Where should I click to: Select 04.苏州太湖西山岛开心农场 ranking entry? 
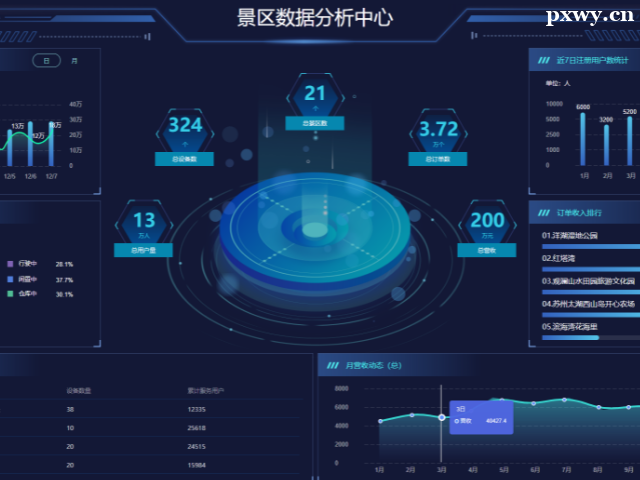[x=589, y=303]
